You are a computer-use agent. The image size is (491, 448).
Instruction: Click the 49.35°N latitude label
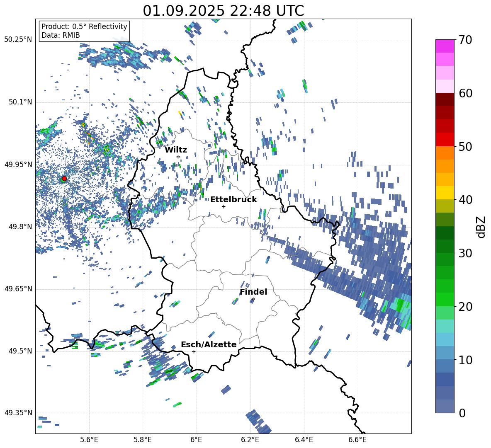(18, 413)
